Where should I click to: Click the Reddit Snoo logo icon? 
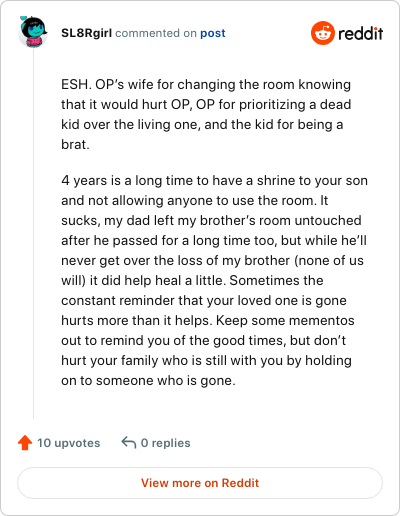(x=322, y=33)
